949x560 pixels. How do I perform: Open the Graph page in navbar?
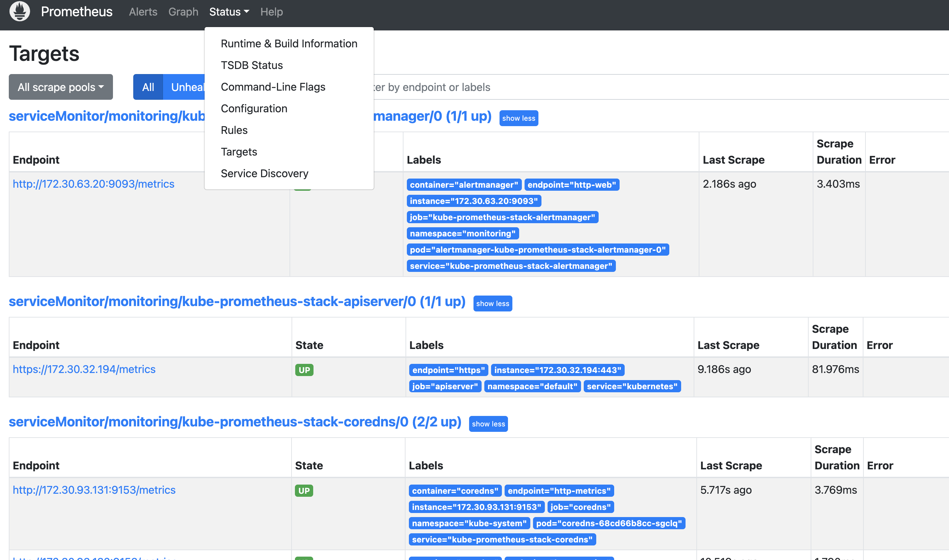(x=183, y=12)
